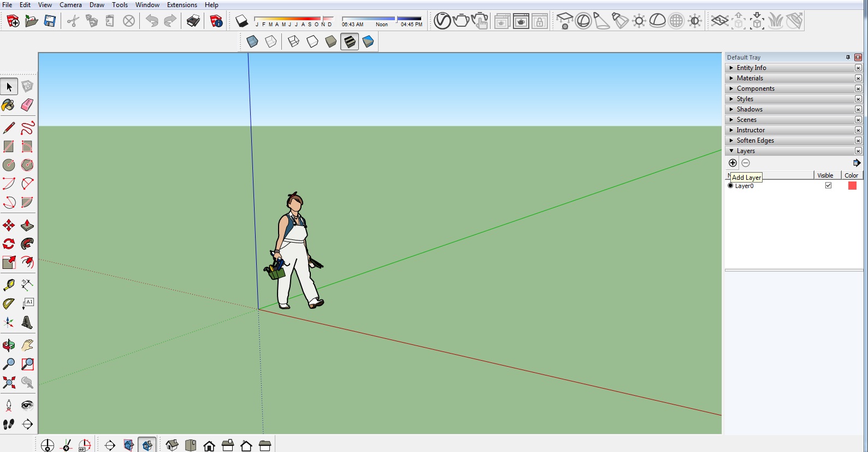Choose the Polygon tool
This screenshot has height=452, width=868.
point(27,165)
